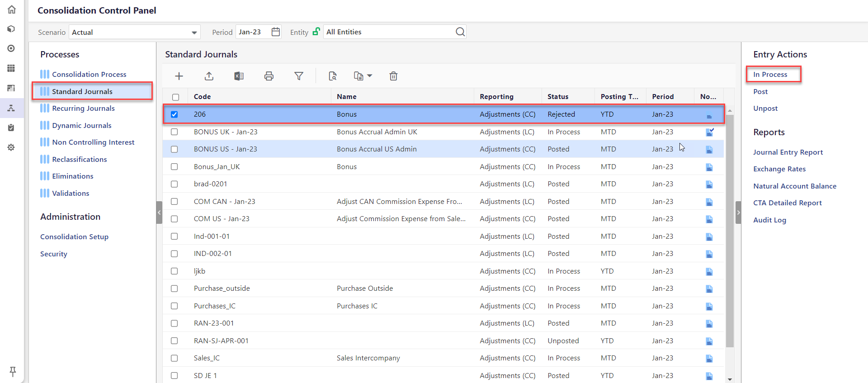Open notes icon for RAN-SJ-APR-001 row

709,341
